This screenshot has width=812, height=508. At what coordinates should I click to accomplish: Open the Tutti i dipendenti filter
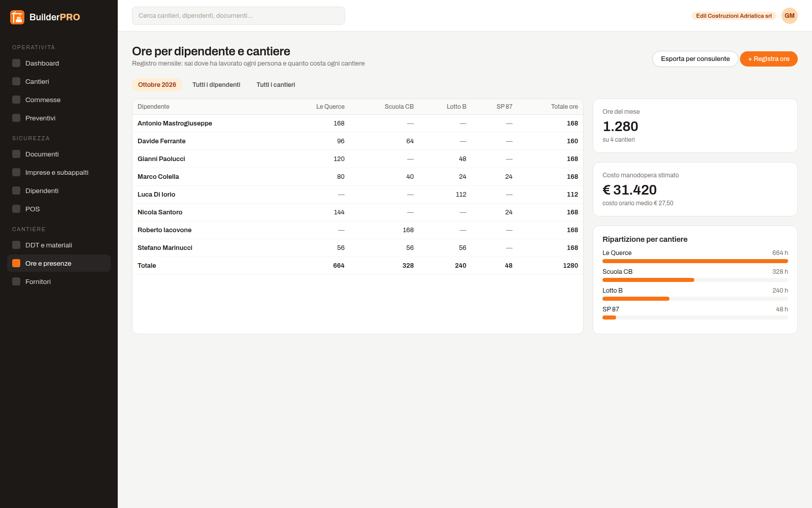[x=216, y=85]
